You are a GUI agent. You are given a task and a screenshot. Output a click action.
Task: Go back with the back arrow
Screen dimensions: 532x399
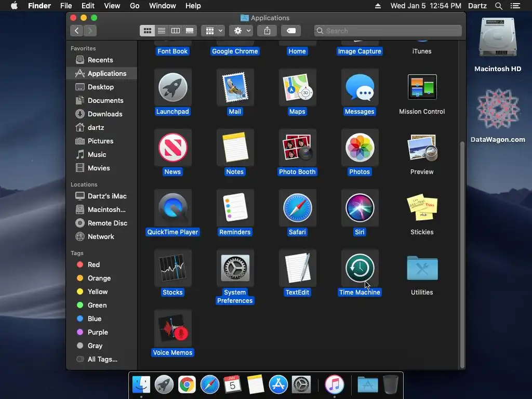pos(77,31)
